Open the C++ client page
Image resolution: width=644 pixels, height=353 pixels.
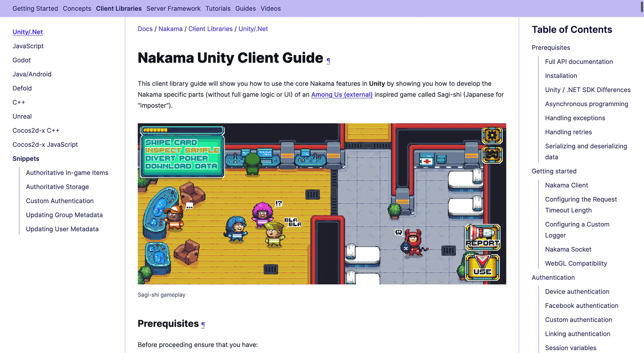click(19, 102)
